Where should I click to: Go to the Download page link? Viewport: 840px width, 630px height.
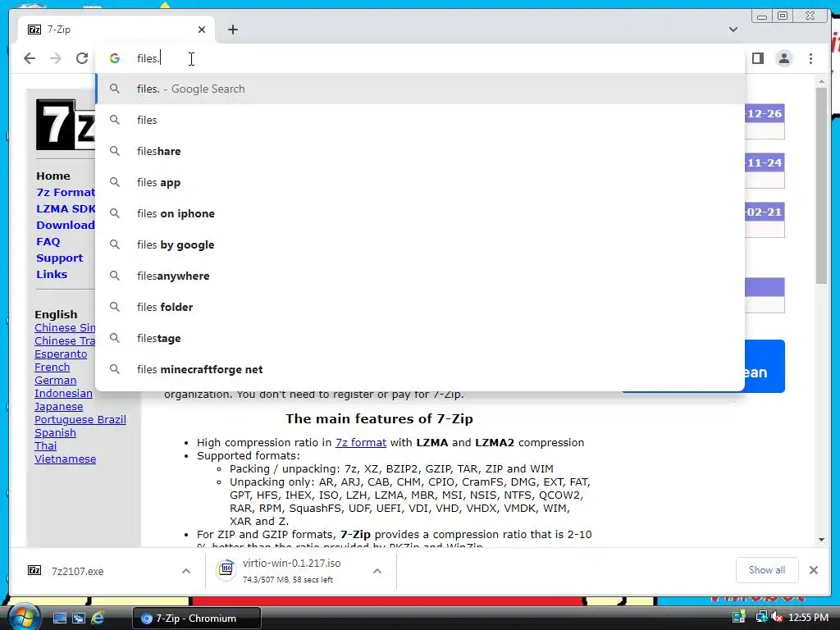point(66,225)
